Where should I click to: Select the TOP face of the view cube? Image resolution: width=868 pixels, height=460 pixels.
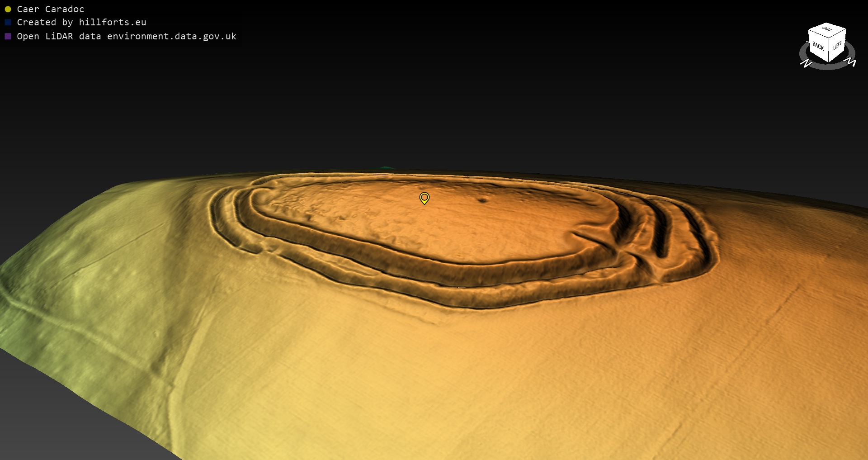tap(827, 29)
